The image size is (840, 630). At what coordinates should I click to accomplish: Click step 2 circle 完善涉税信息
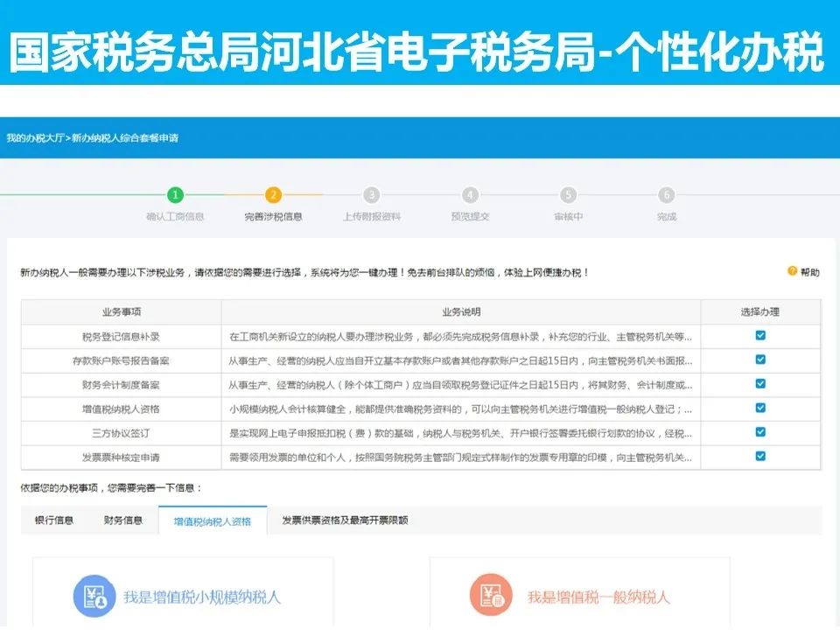273,194
